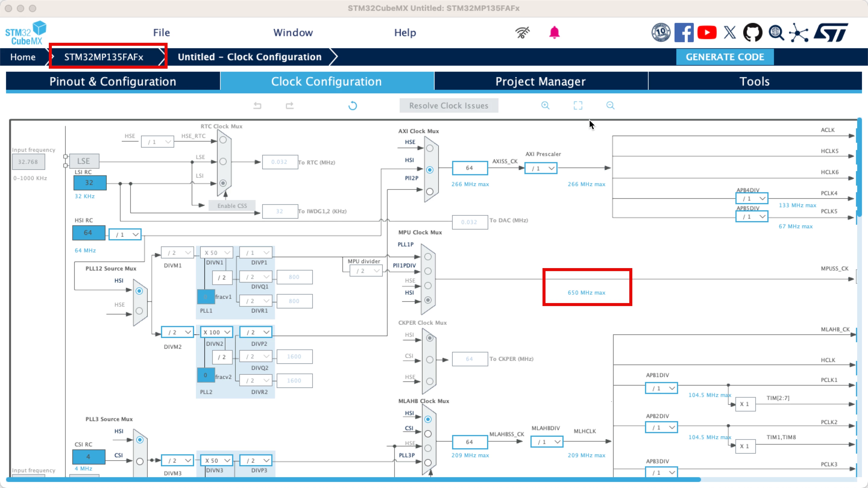Select CSI in CKPER Clock Mux
Viewport: 868px width, 488px height.
429,360
